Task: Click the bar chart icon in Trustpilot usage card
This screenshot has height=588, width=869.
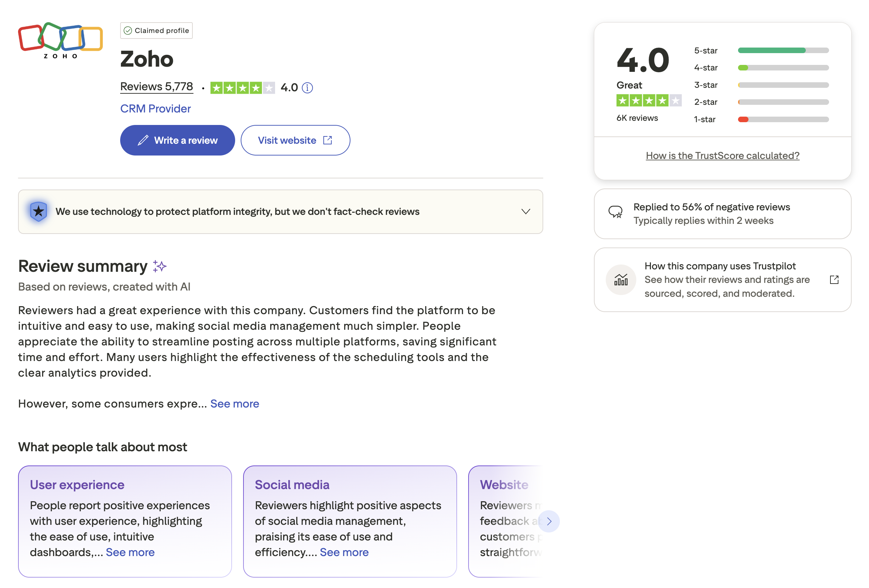Action: pos(620,279)
